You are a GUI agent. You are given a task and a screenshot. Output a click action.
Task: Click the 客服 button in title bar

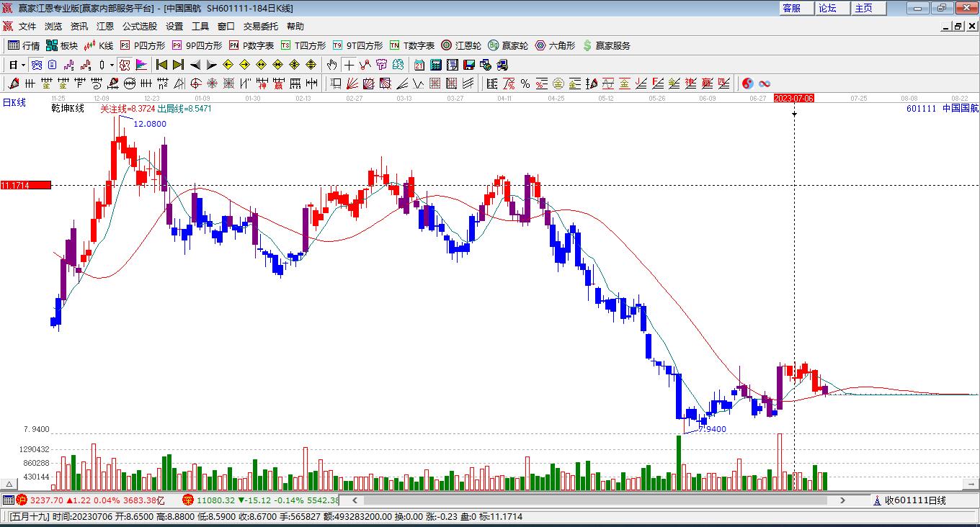pyautogui.click(x=796, y=8)
